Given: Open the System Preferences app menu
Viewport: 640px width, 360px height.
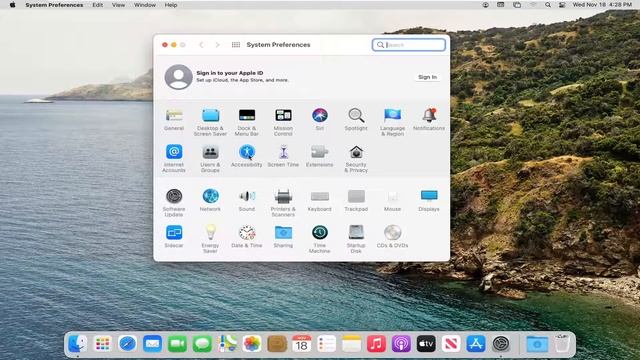Looking at the screenshot, I should 54,5.
